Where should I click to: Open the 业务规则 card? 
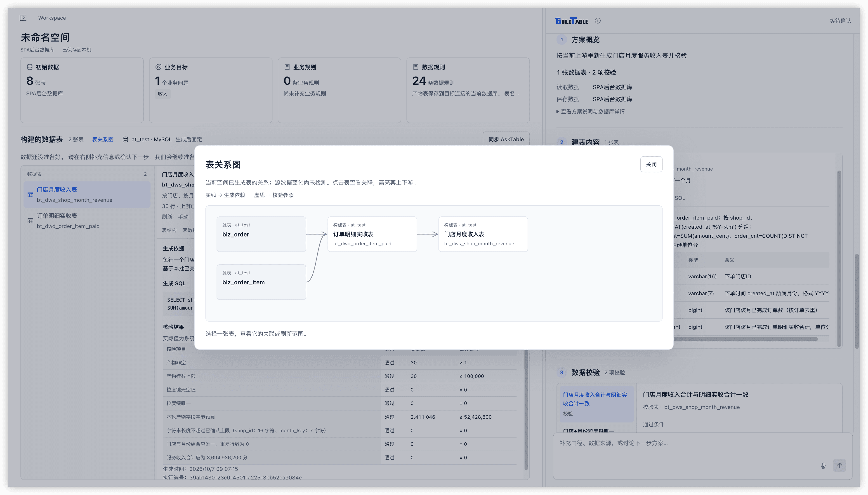339,90
